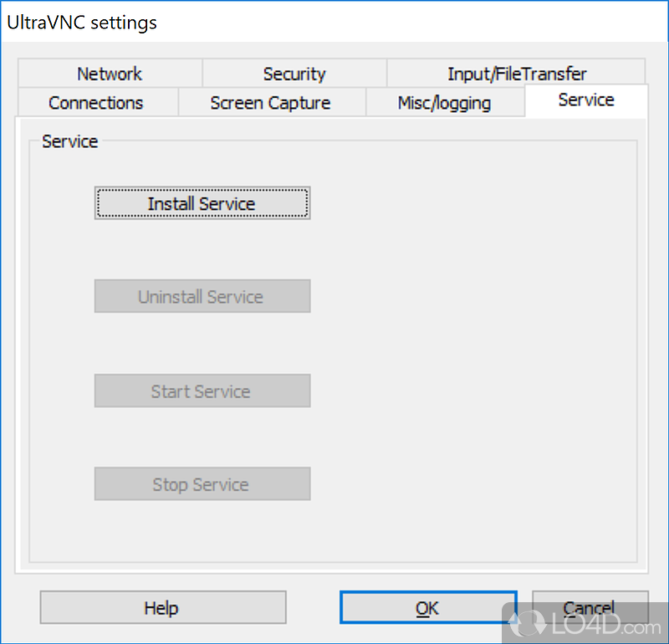This screenshot has width=669, height=644.
Task: Click the Service group box label
Action: (x=70, y=141)
